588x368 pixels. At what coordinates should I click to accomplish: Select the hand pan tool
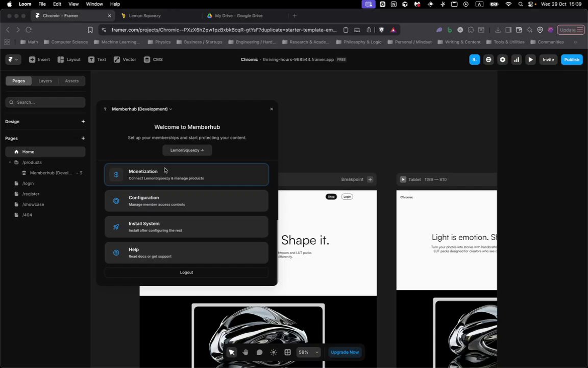(x=245, y=352)
